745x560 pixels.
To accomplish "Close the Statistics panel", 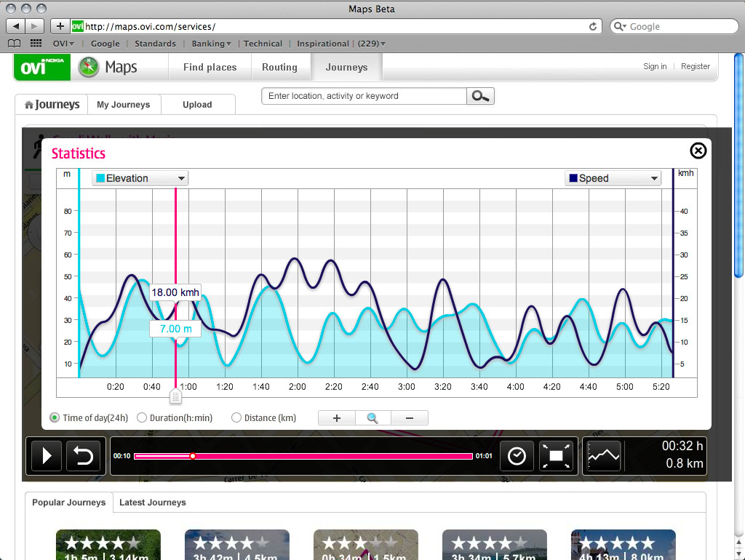I will pos(698,151).
